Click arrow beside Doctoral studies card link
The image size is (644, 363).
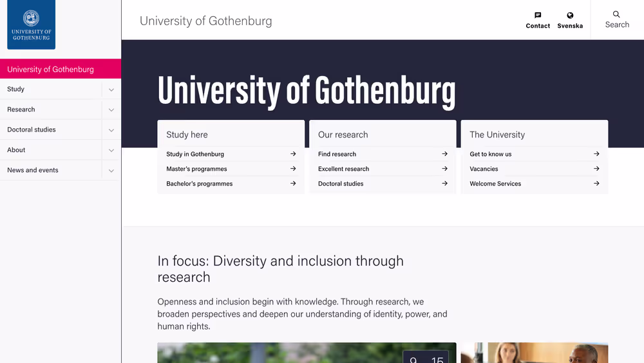click(x=444, y=183)
